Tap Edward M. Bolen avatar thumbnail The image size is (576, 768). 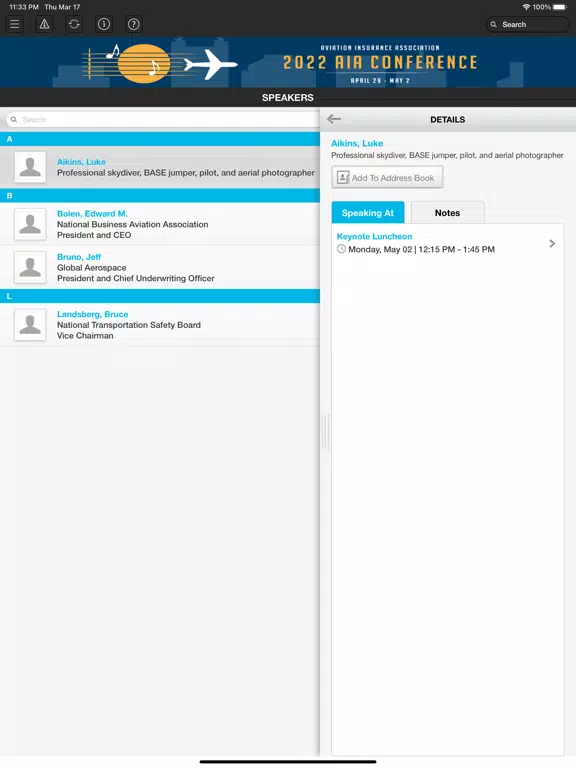30,224
